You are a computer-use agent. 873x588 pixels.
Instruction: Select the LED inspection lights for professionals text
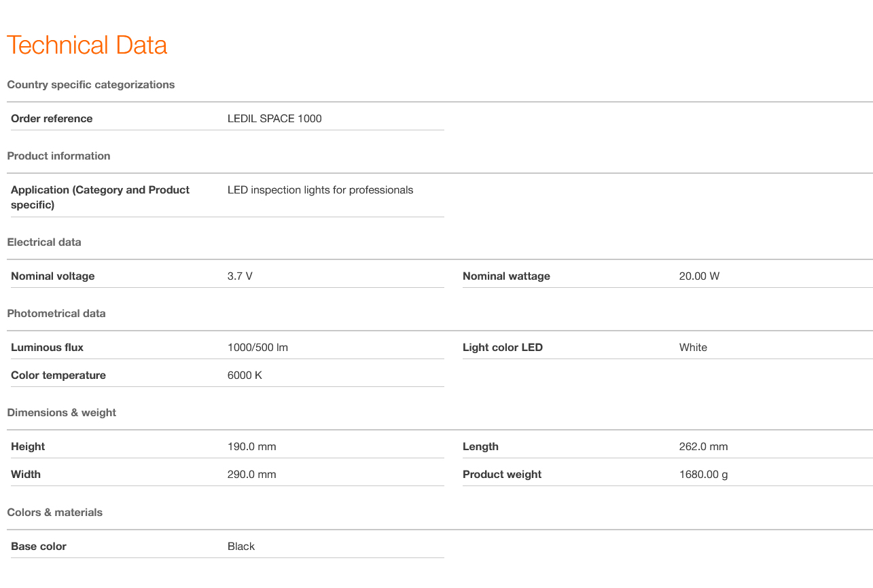320,190
